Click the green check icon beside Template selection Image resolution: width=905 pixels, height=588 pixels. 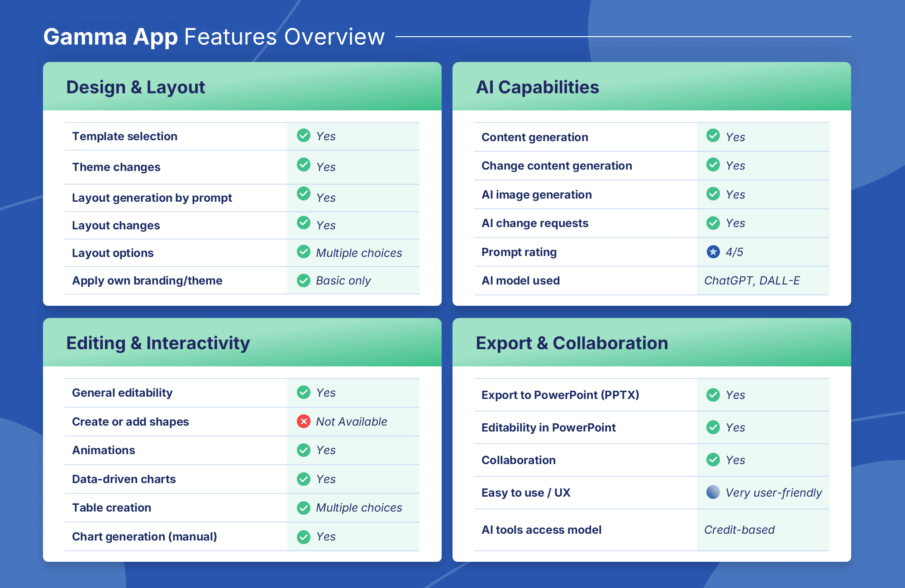pyautogui.click(x=304, y=135)
